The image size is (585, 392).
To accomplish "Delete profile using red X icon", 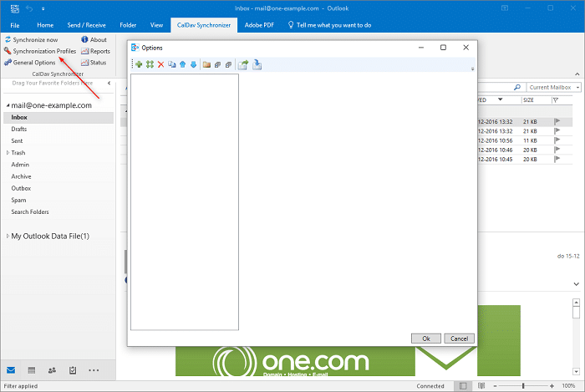I will point(160,64).
